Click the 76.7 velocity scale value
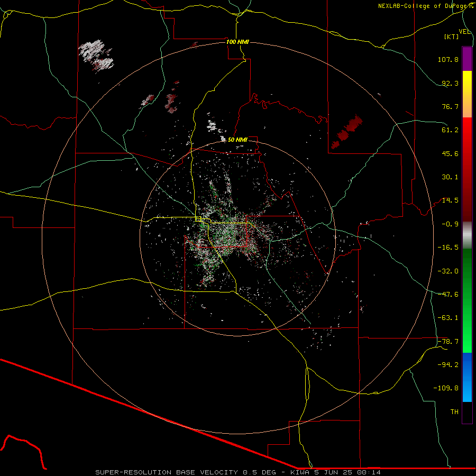Image resolution: width=476 pixels, height=476 pixels. click(450, 106)
